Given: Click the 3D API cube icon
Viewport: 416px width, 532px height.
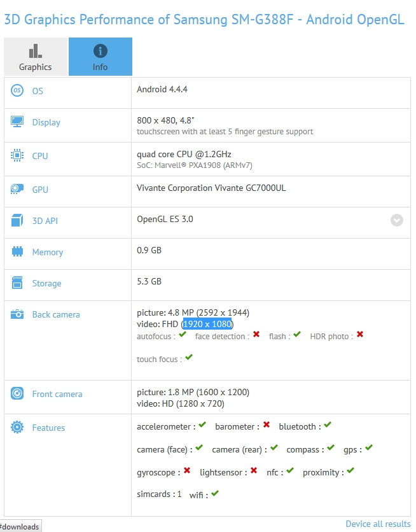Looking at the screenshot, I should tap(17, 221).
